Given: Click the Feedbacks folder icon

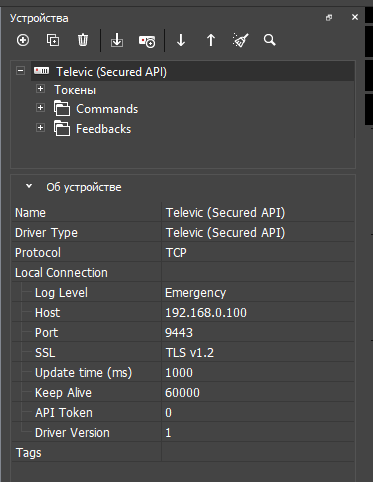Looking at the screenshot, I should click(62, 128).
